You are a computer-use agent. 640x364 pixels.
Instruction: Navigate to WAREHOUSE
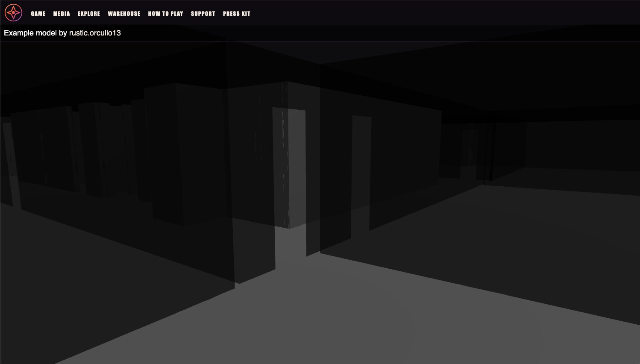coord(124,14)
